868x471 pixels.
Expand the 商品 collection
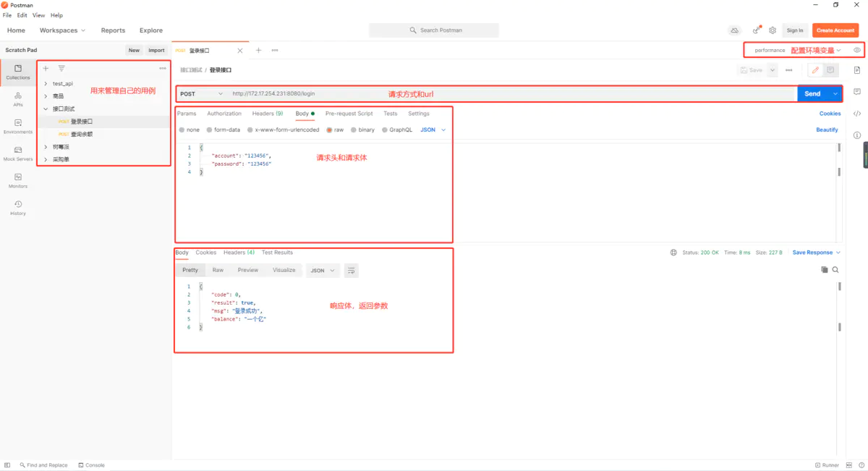click(x=46, y=96)
